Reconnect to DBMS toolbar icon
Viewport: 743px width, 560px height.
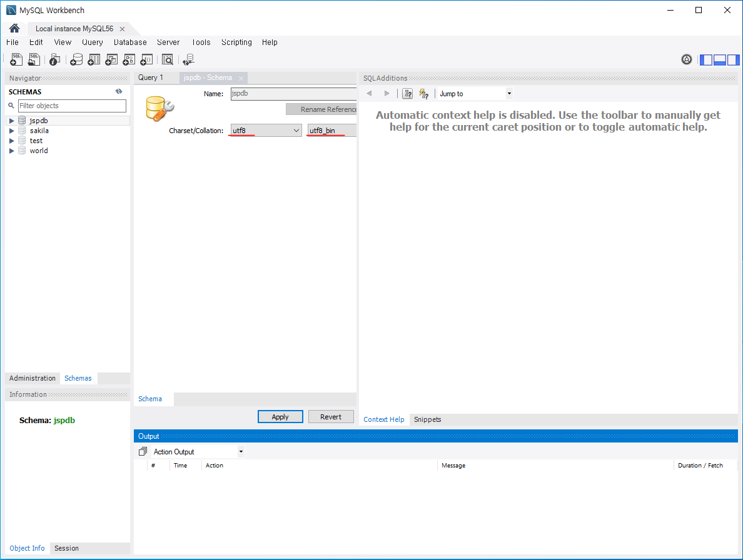click(x=189, y=59)
